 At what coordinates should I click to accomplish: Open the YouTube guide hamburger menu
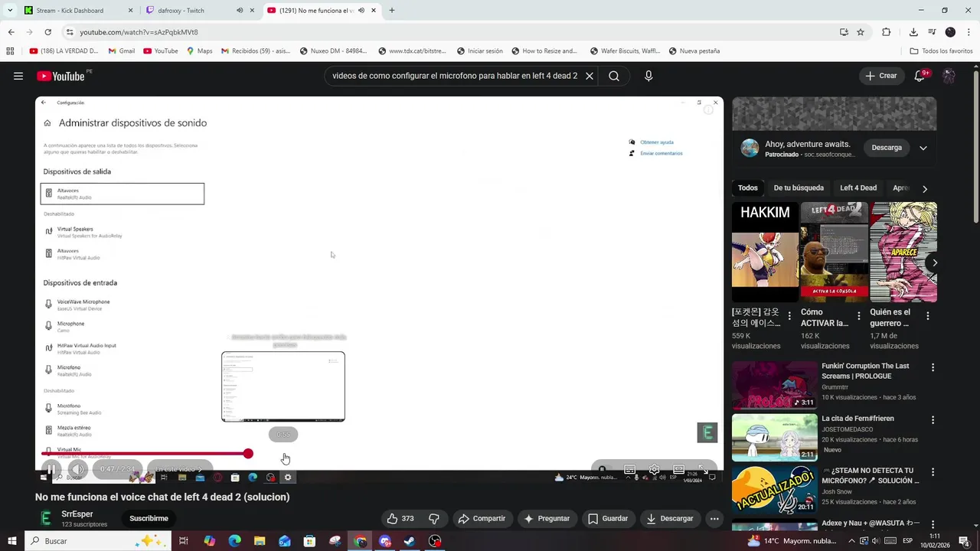tap(18, 76)
